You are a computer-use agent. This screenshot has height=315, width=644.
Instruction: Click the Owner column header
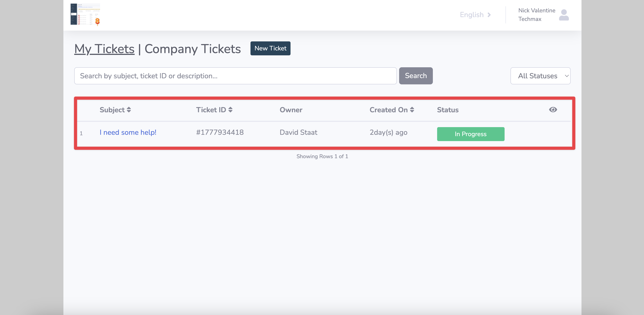(x=291, y=110)
